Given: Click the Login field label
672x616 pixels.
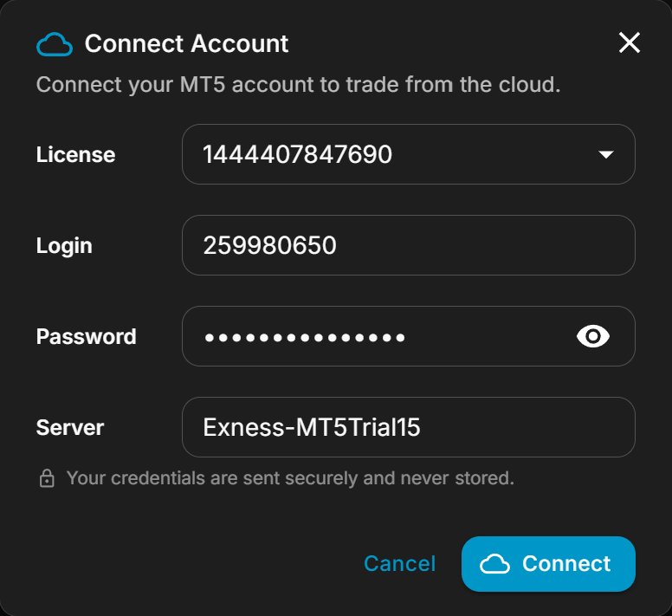Looking at the screenshot, I should click(x=64, y=246).
